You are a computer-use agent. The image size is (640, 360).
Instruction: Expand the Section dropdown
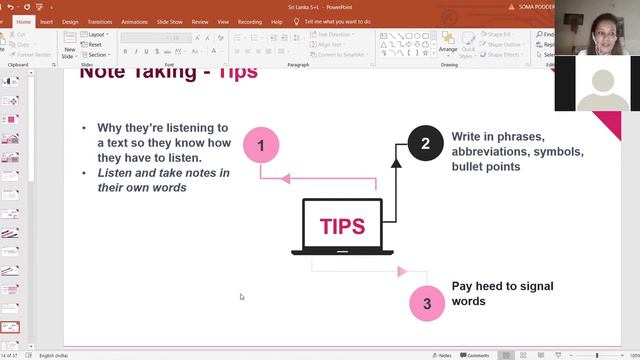coord(96,54)
